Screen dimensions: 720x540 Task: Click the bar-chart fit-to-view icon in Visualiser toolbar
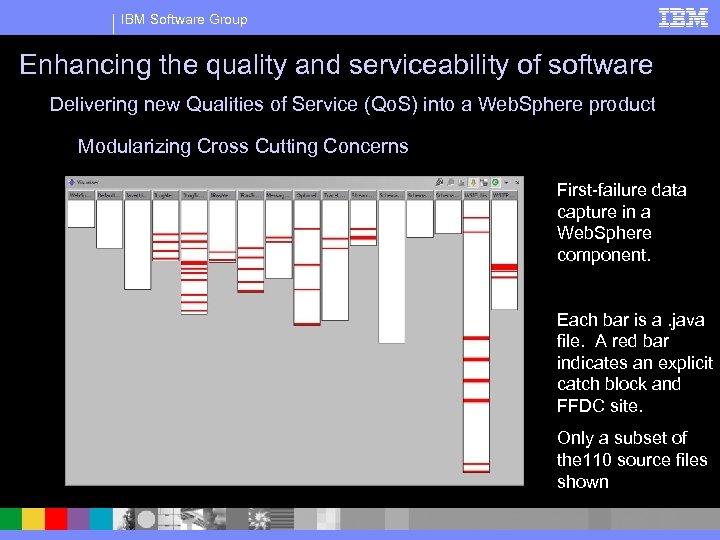coord(461,183)
